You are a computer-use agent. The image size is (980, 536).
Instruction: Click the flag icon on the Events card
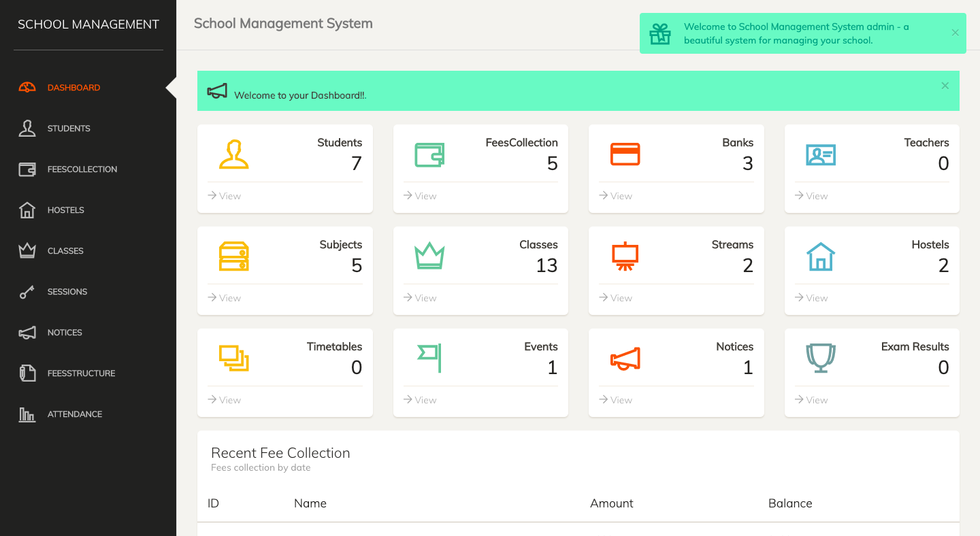429,358
